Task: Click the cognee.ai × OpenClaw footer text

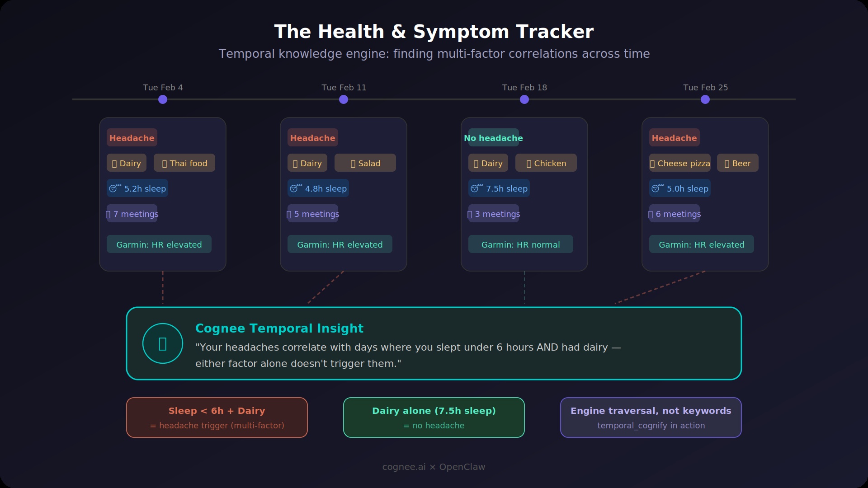Action: click(x=434, y=467)
